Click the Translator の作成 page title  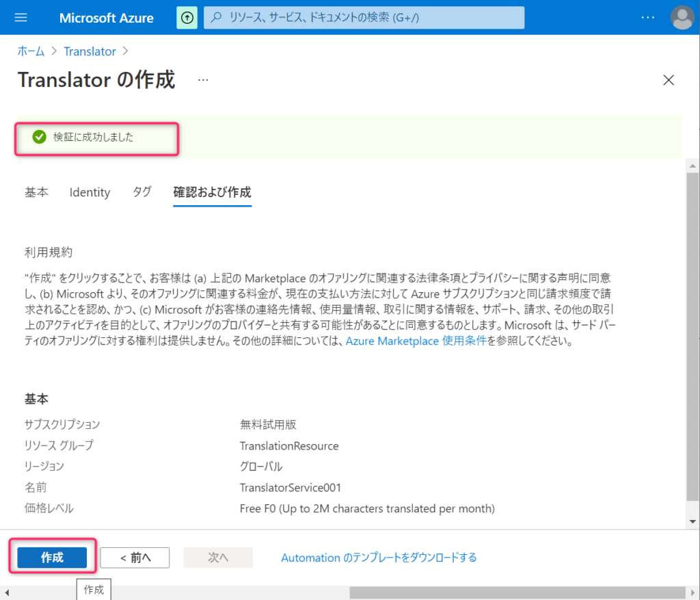96,80
